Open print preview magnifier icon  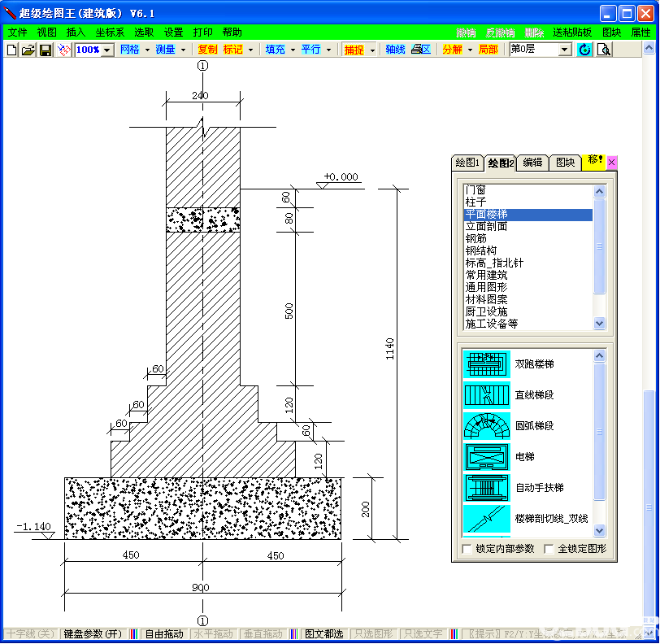click(x=604, y=50)
